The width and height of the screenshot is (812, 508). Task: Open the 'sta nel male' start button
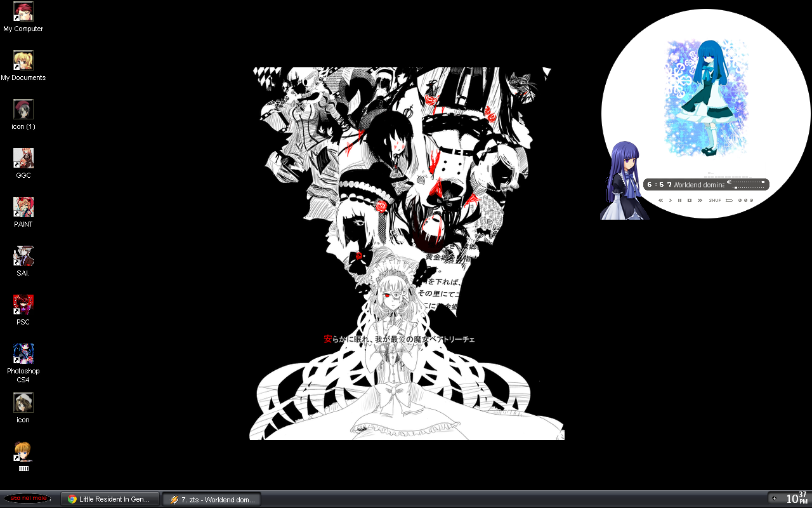27,498
